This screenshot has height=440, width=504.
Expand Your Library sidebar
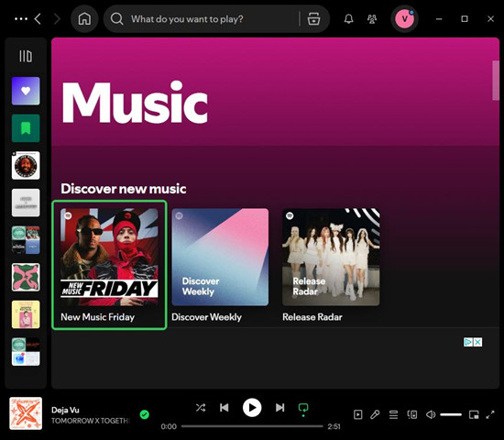coord(26,56)
